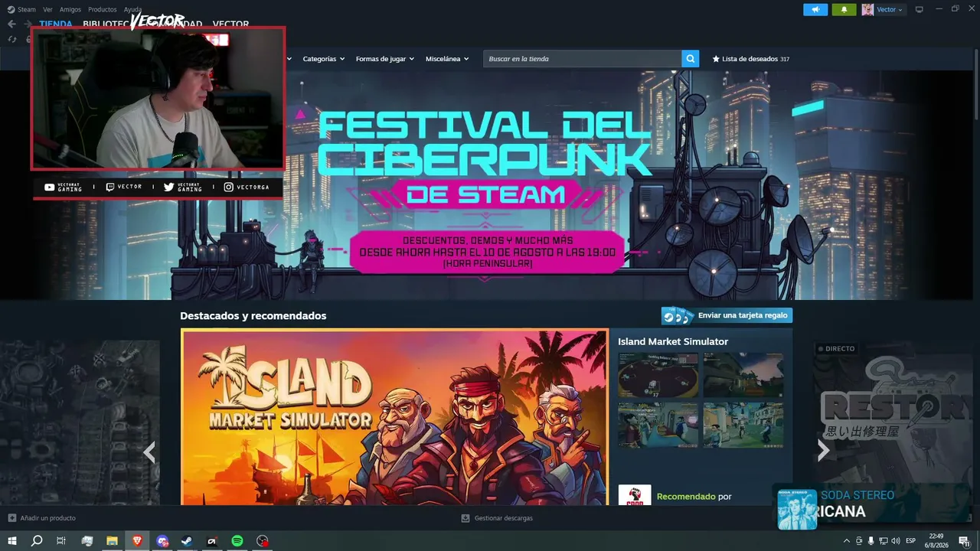
Task: Open the Amigos menu
Action: (x=70, y=9)
